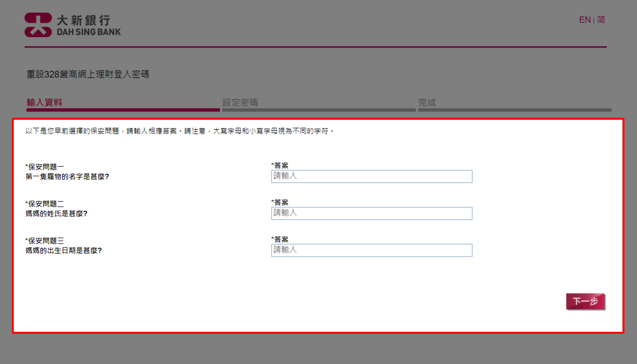Image resolution: width=637 pixels, height=364 pixels.
Task: Select the 輸入資料 step tab
Action: point(44,102)
